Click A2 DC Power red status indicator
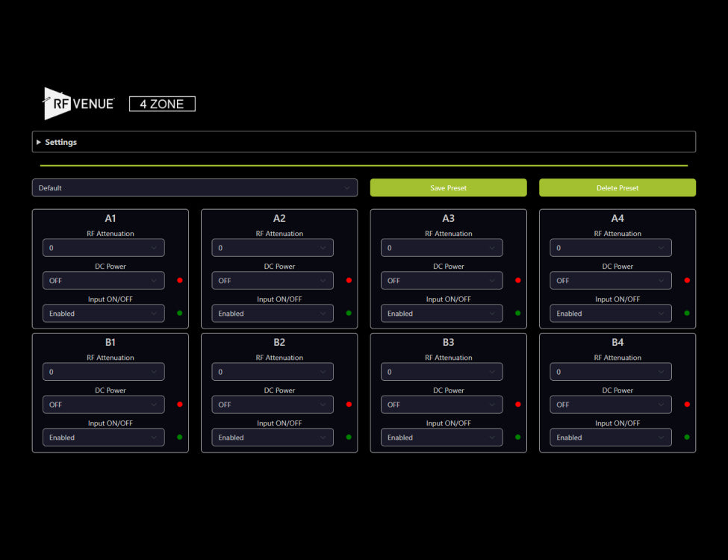Screen dimensions: 728x560 click(349, 281)
